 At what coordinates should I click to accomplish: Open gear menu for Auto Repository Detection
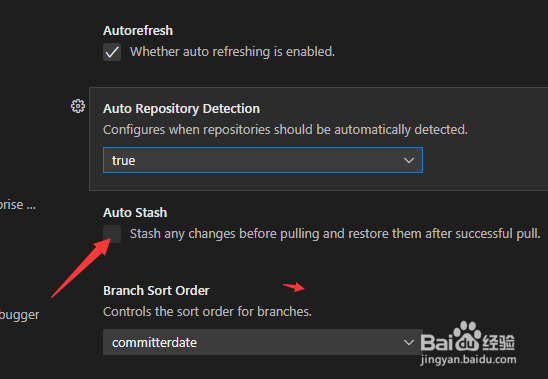click(78, 106)
